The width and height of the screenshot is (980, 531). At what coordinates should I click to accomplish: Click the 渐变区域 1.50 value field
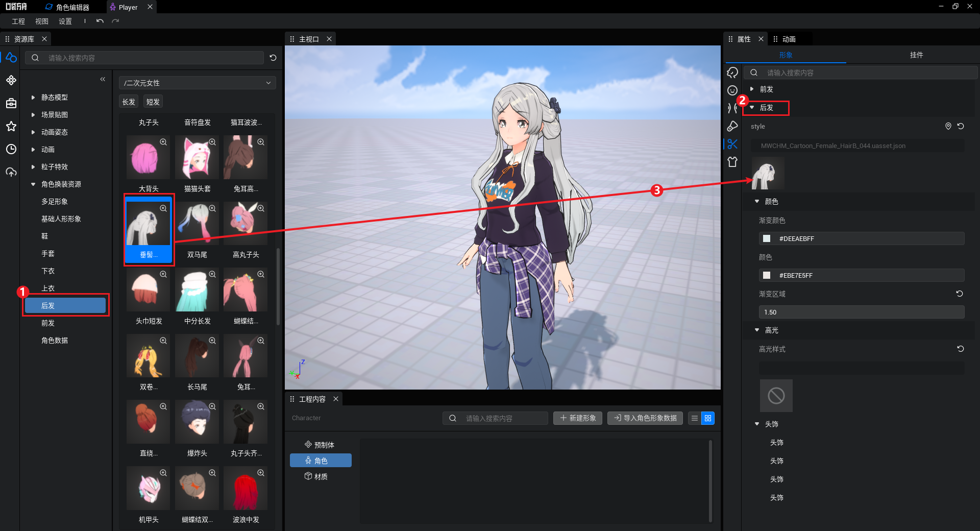(862, 312)
